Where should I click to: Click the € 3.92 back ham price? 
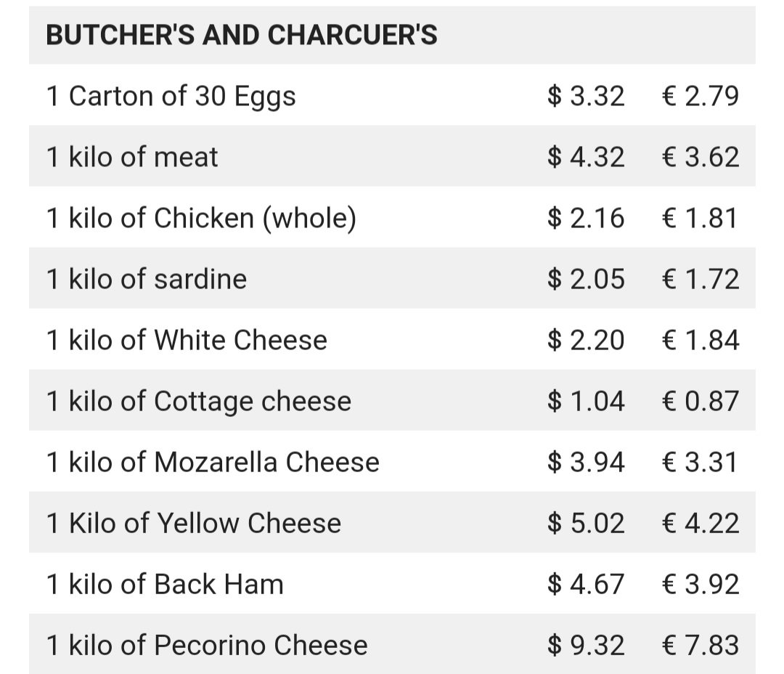coord(701,584)
